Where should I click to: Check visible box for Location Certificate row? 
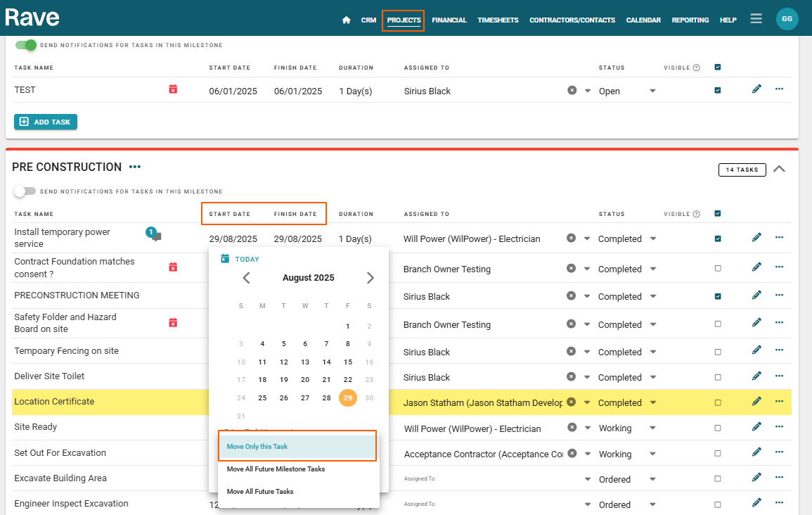point(717,403)
